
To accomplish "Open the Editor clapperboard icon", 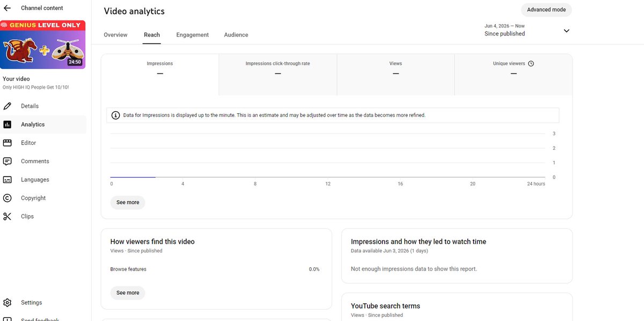I will click(x=7, y=143).
